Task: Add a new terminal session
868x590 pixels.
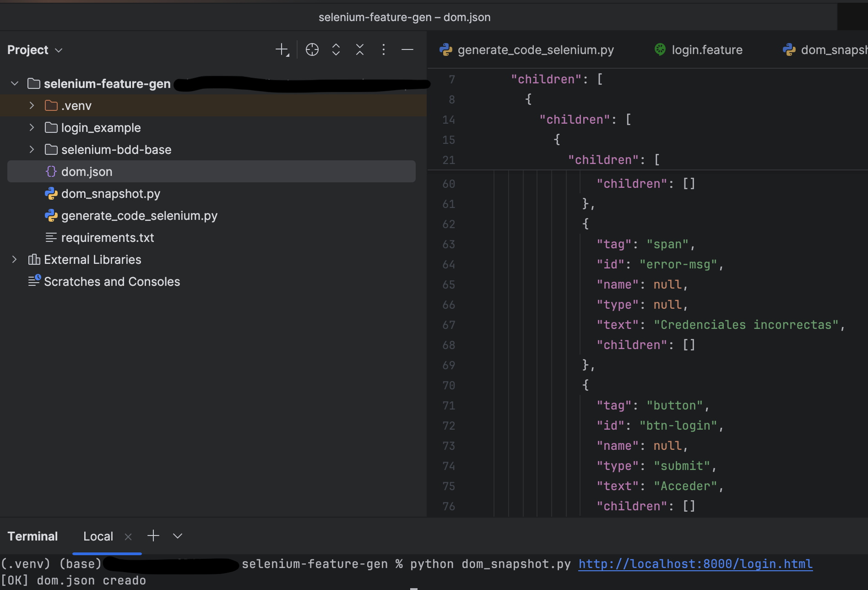Action: (x=153, y=536)
